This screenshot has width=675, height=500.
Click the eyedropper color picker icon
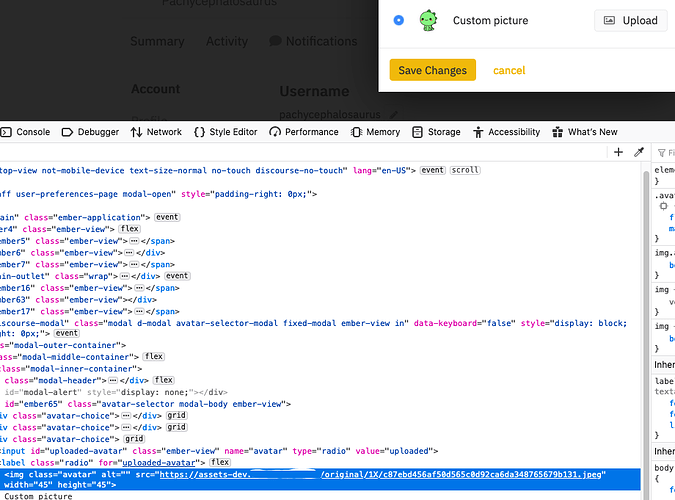[639, 152]
